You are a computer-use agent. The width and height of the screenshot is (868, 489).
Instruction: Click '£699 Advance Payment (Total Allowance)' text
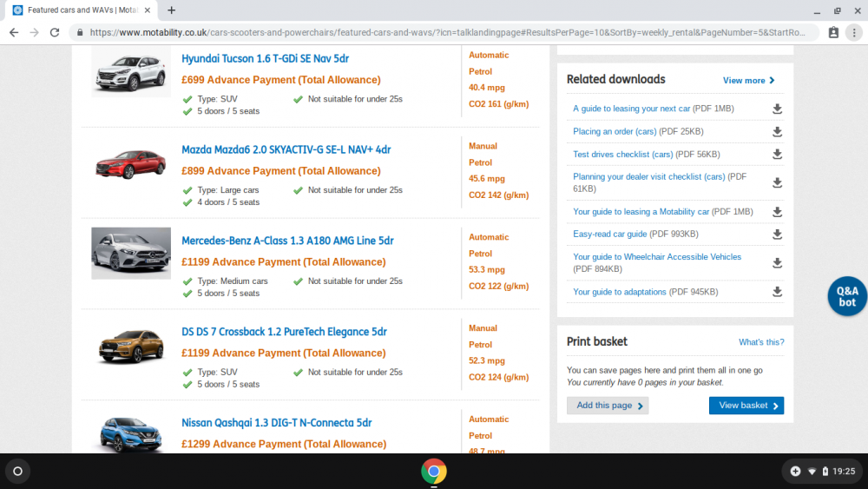280,80
